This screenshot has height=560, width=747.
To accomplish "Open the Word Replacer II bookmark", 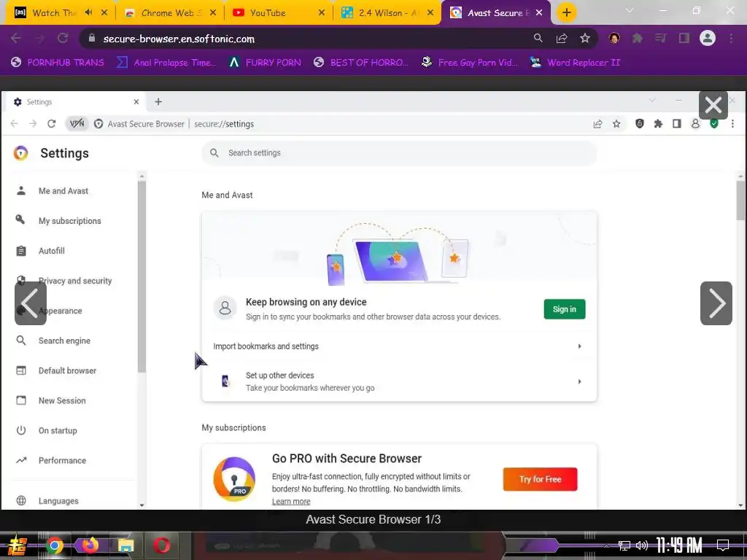I will tap(575, 63).
